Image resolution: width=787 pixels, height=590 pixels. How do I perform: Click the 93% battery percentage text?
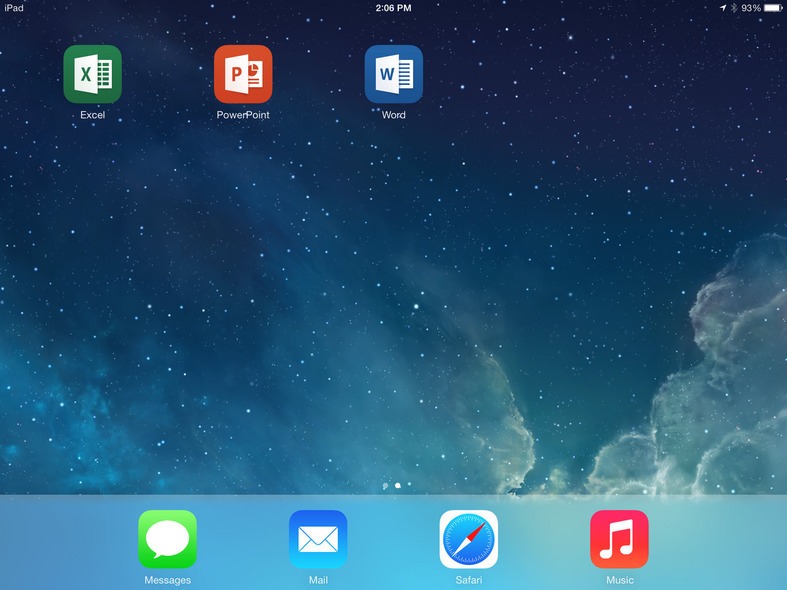coord(750,8)
